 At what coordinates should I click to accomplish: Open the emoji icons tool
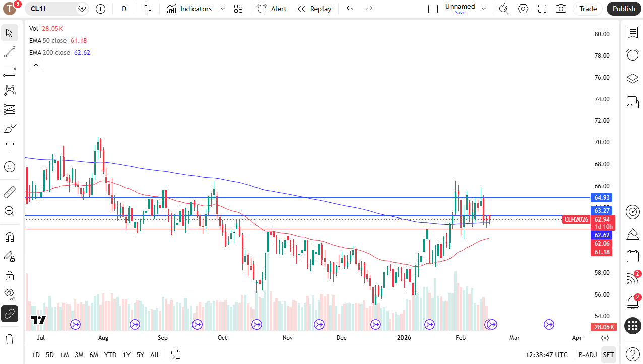pos(9,167)
